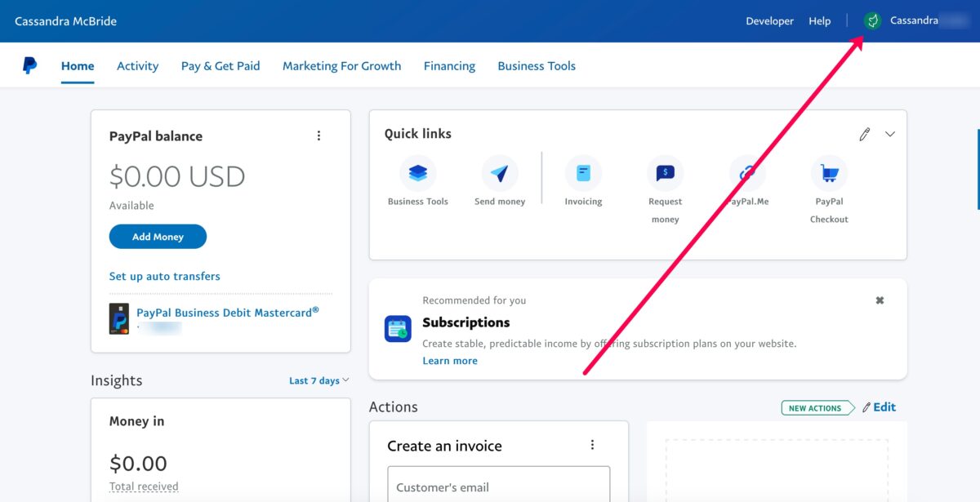Click the PayPal Checkout cart icon
The height and width of the screenshot is (502, 980).
(829, 173)
